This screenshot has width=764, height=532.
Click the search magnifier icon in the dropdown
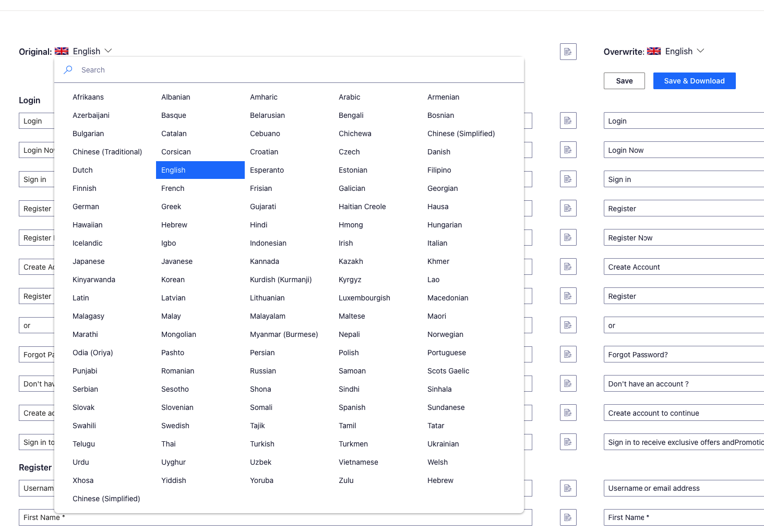[x=68, y=69]
